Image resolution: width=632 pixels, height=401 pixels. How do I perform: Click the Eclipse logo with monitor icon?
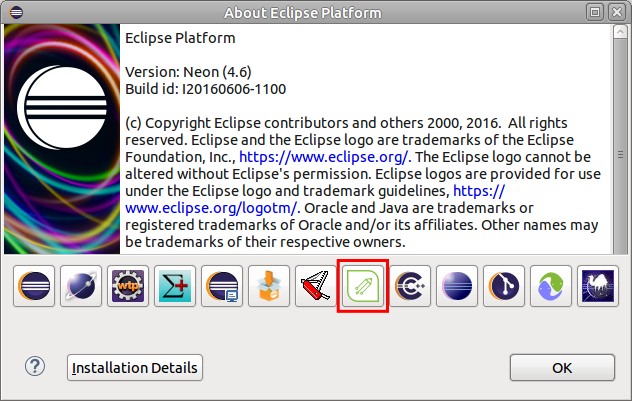pyautogui.click(x=223, y=286)
